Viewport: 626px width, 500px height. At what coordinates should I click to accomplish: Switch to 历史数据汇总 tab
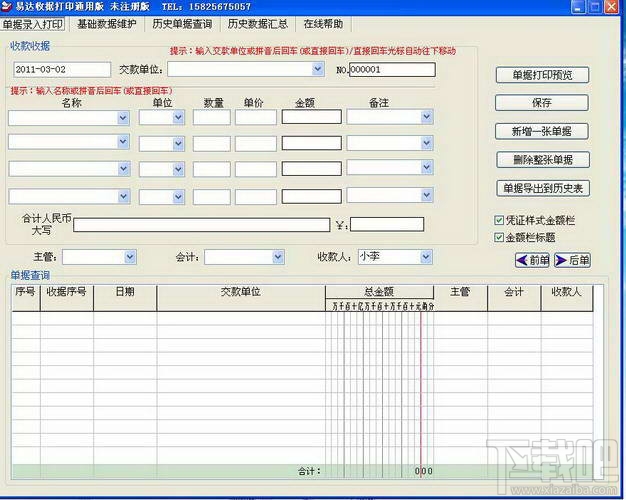(258, 24)
